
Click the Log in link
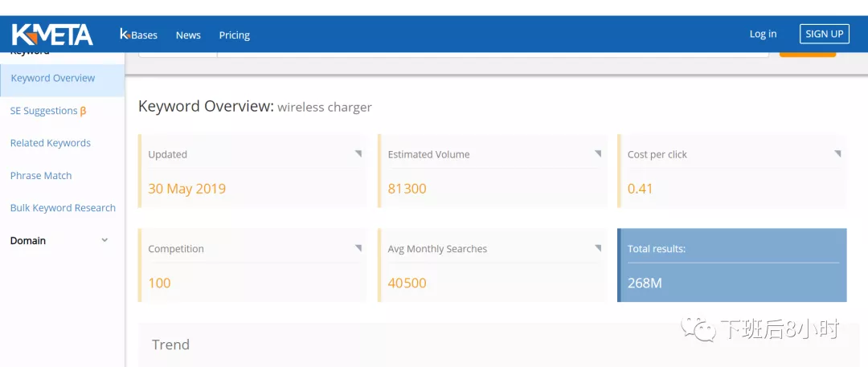pyautogui.click(x=763, y=34)
